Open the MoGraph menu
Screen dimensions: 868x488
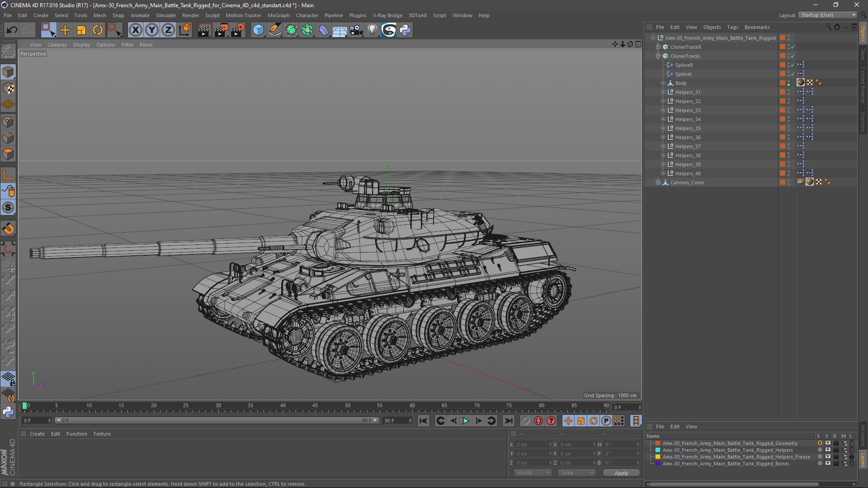pyautogui.click(x=278, y=15)
